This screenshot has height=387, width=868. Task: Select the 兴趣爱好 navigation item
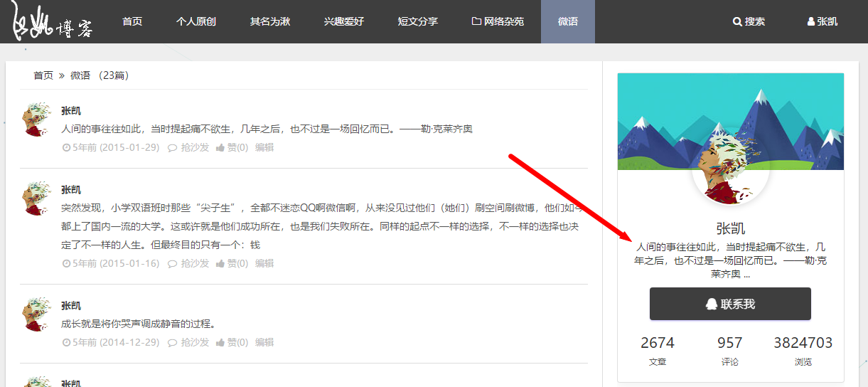[344, 21]
